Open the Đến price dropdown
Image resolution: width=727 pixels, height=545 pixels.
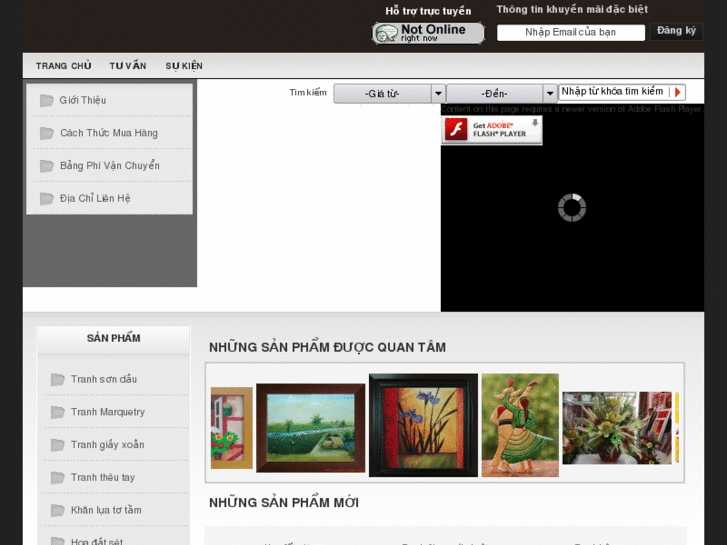[502, 94]
